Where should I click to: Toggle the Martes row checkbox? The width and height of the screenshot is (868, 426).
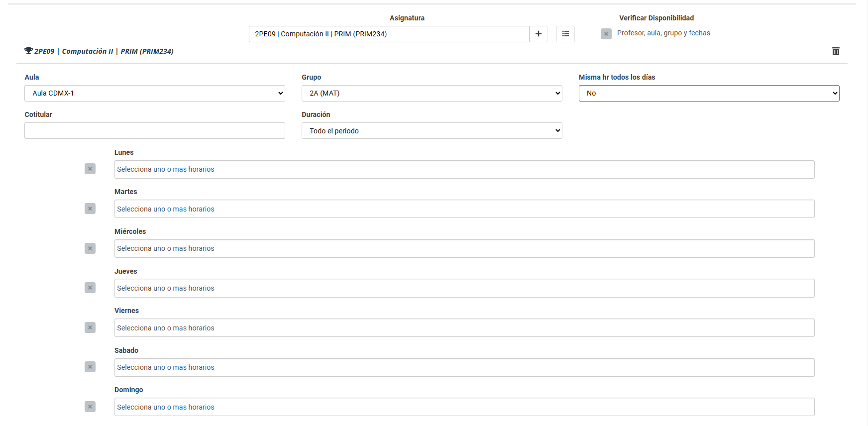click(x=90, y=209)
